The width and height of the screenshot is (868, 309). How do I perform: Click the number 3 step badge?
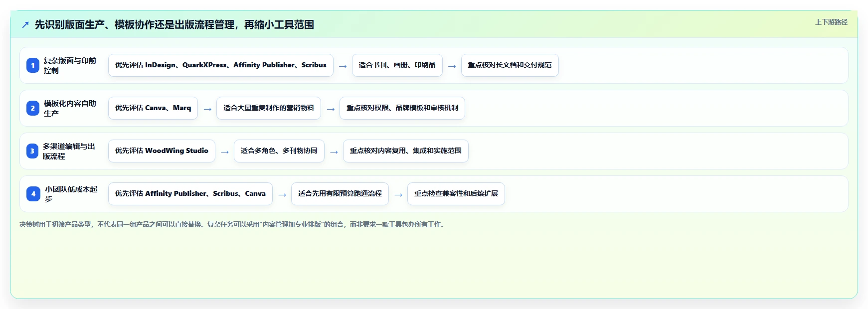pyautogui.click(x=32, y=151)
